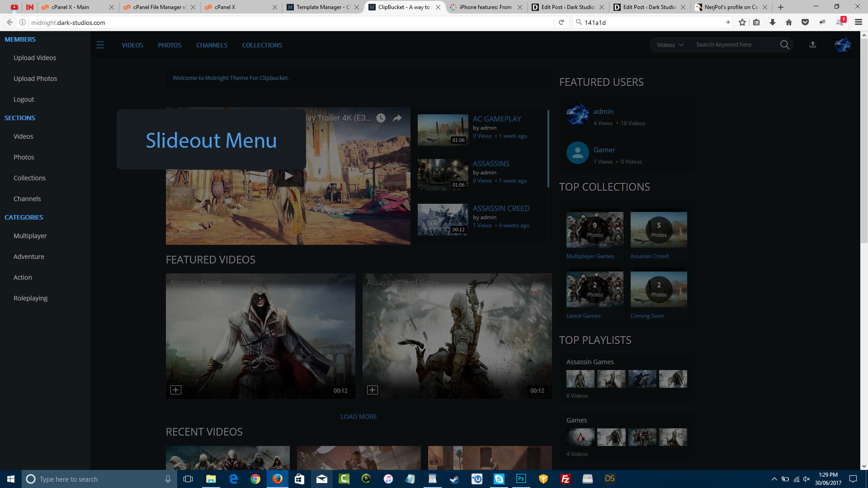
Task: Open Firefox hamburger menu
Action: (859, 22)
